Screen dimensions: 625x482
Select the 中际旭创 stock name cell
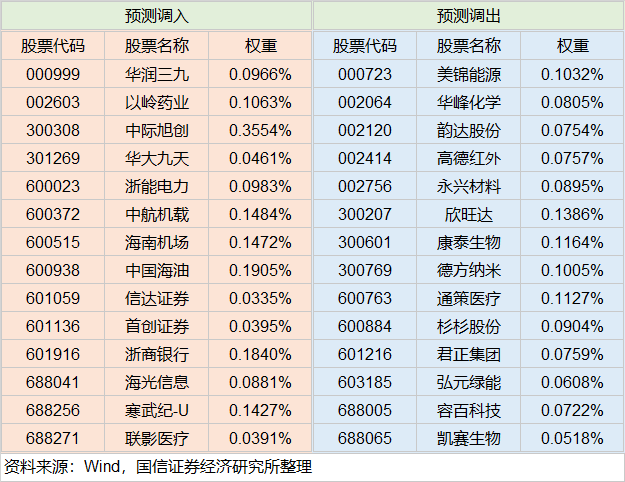coord(157,130)
